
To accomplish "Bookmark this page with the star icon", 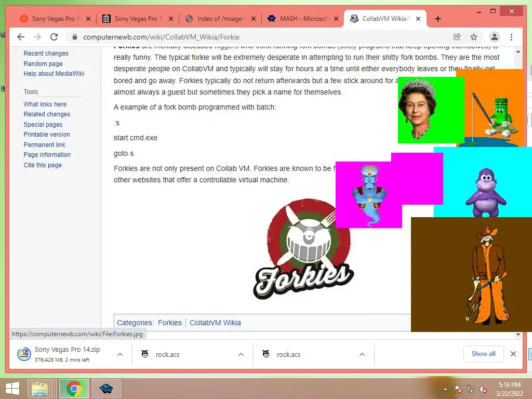I will pos(474,37).
